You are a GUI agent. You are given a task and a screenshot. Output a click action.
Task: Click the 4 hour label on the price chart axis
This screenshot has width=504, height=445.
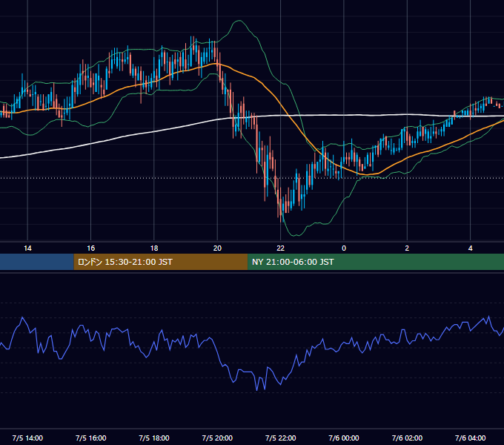470,248
